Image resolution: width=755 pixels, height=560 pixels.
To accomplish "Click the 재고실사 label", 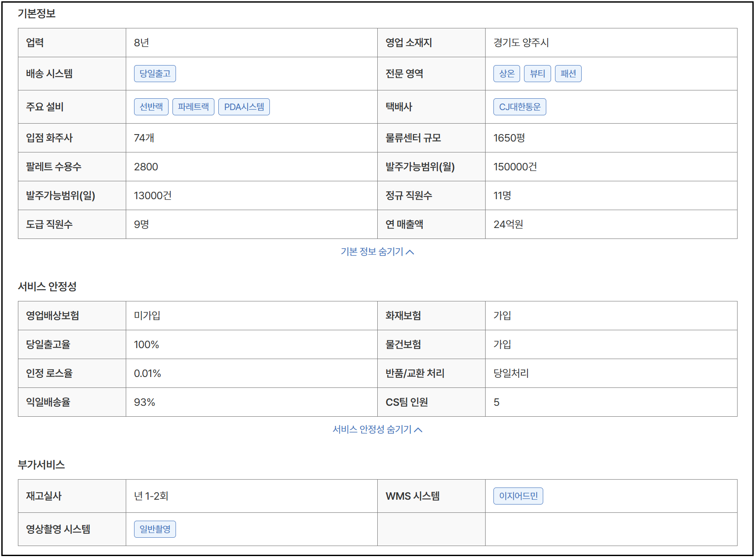I will click(44, 496).
